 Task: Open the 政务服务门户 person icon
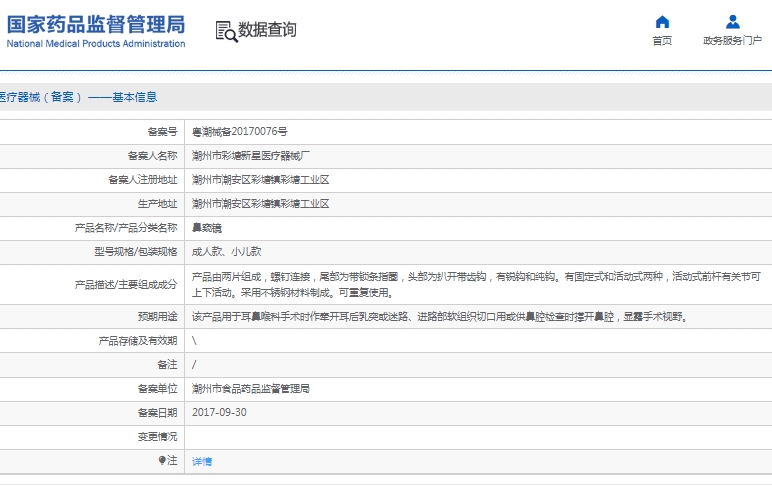(733, 22)
